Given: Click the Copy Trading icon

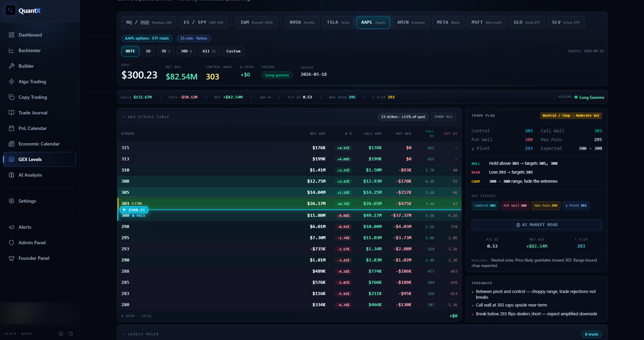Looking at the screenshot, I should pyautogui.click(x=11, y=97).
